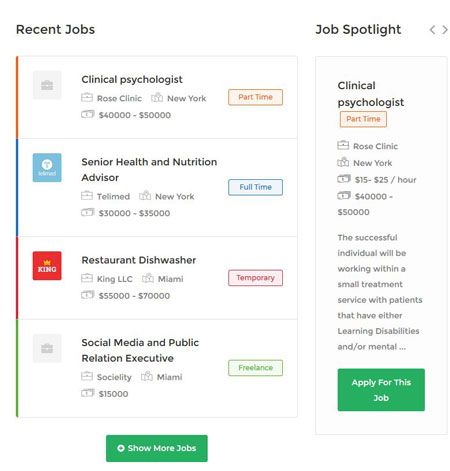Viewport: 450px width, 471px height.
Task: Click placeholder logo for Clinical psychologist job
Action: pyautogui.click(x=47, y=85)
